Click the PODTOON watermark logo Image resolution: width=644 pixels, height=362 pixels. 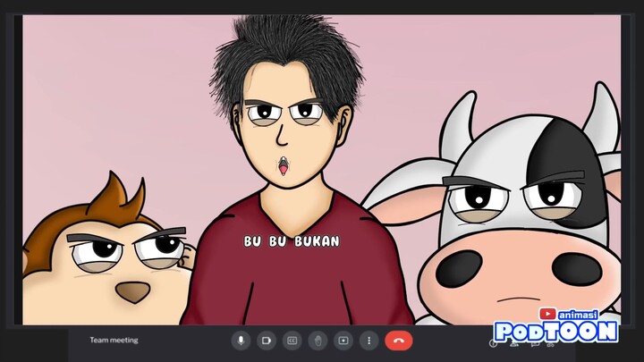click(555, 331)
